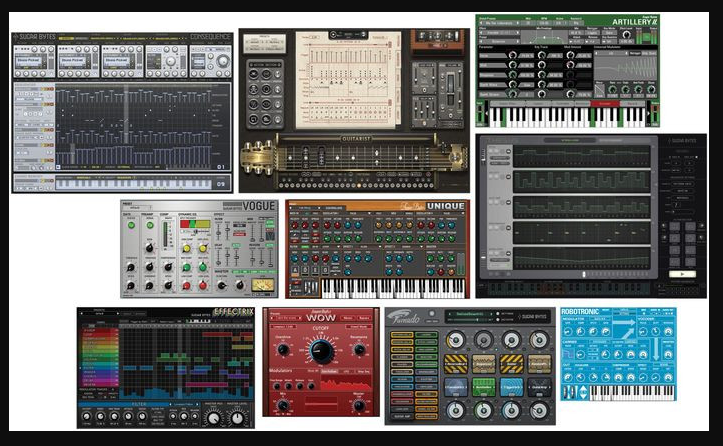
Task: Click the Master knob in WOW plugin
Action: 358,406
